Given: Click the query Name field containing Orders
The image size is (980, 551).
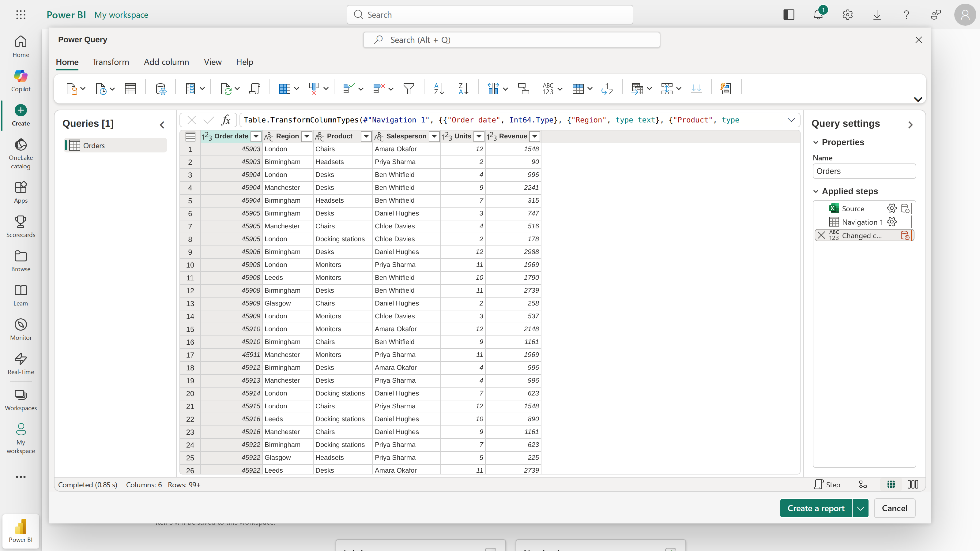Looking at the screenshot, I should 864,171.
